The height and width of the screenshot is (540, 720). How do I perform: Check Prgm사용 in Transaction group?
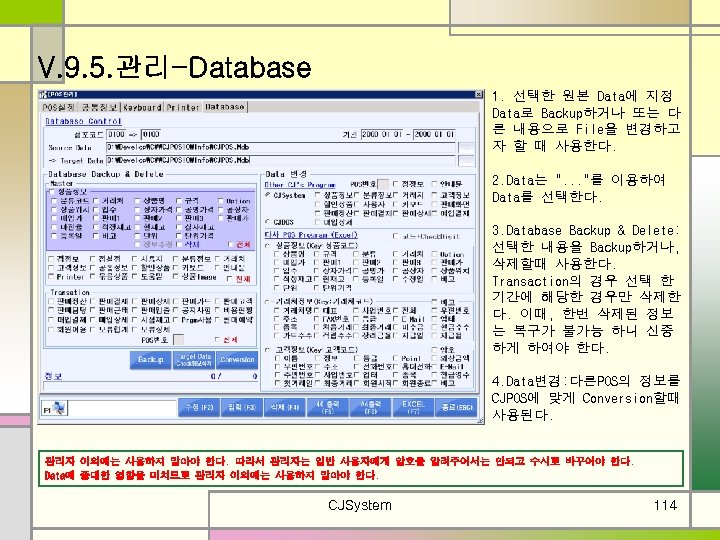tap(176, 320)
